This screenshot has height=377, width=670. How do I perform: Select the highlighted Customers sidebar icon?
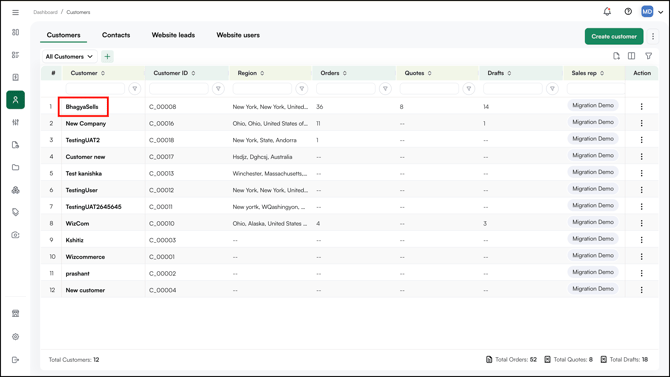coord(15,100)
